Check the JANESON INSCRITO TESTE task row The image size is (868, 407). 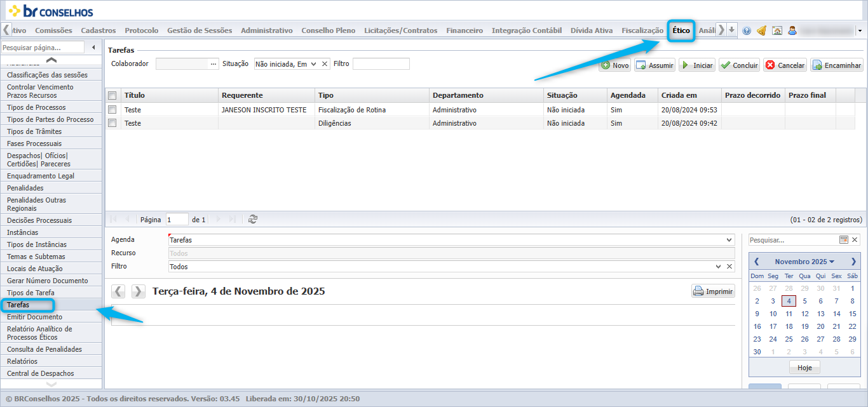[112, 110]
